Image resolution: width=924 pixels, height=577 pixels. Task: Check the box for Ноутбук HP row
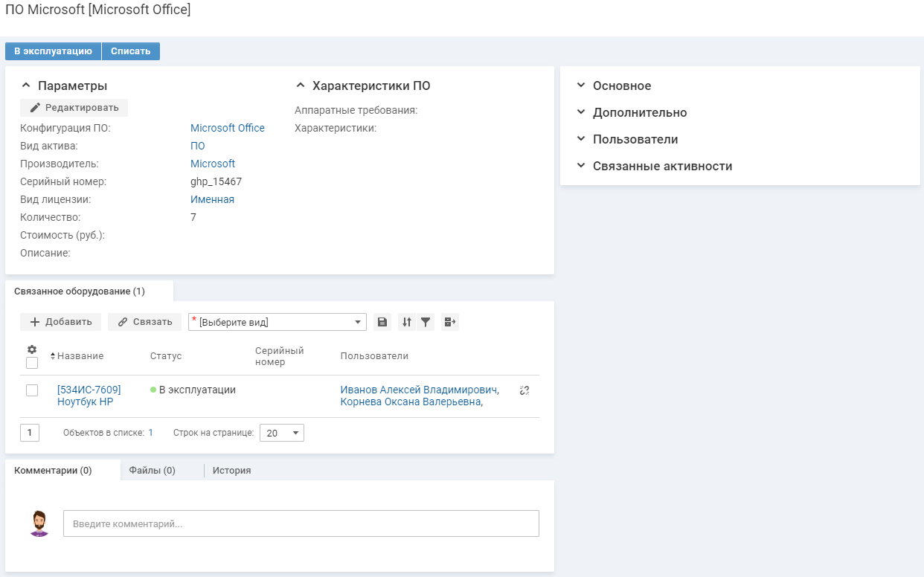(32, 390)
